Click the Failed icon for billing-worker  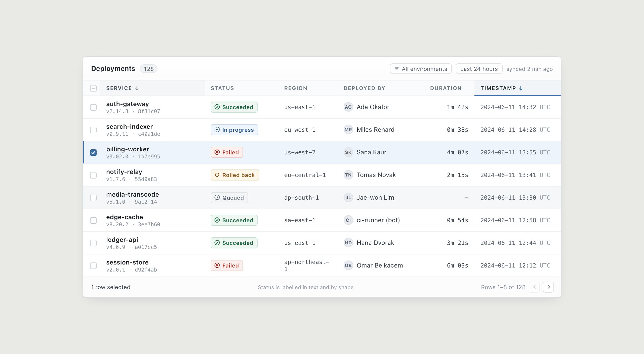[x=217, y=152]
